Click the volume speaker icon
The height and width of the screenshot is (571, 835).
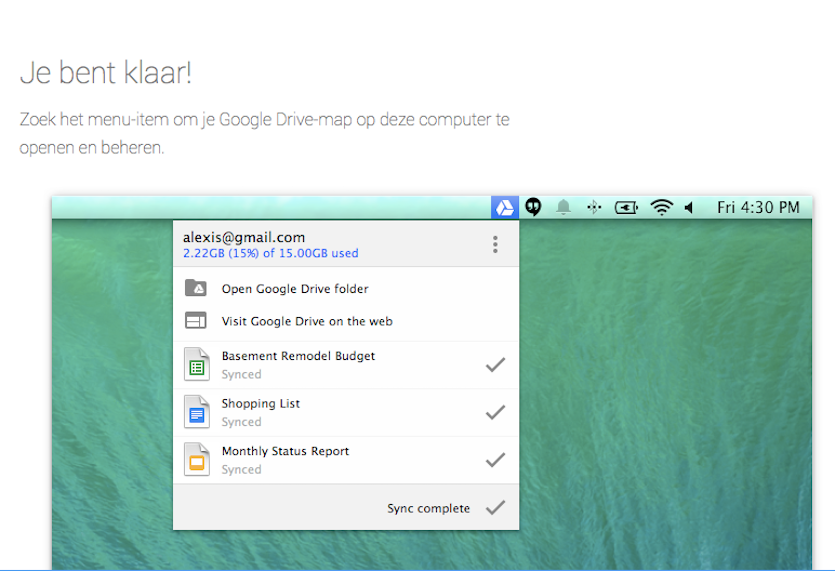[689, 207]
